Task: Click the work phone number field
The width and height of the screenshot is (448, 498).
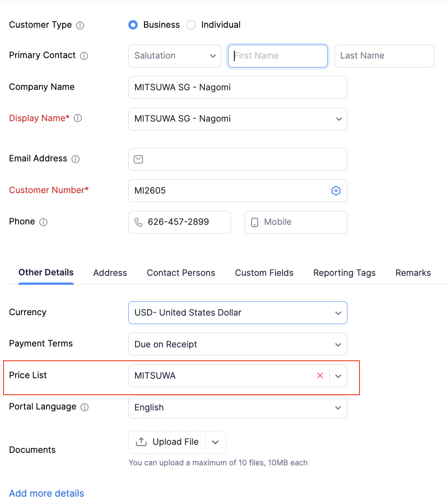Action: click(180, 222)
